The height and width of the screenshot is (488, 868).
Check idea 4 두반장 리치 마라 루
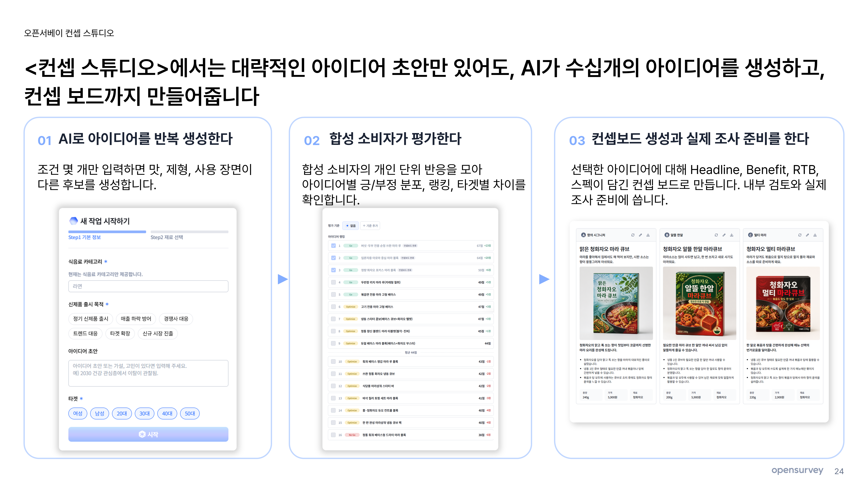(x=333, y=283)
